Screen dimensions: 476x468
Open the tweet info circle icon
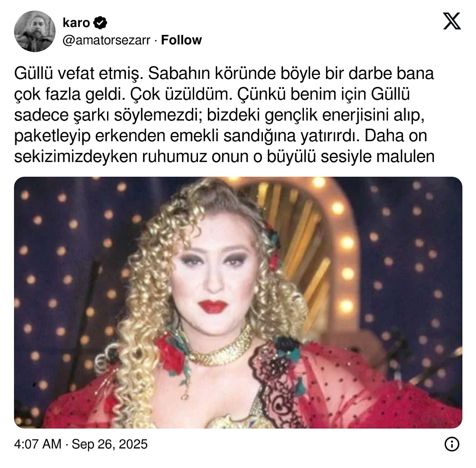click(452, 444)
